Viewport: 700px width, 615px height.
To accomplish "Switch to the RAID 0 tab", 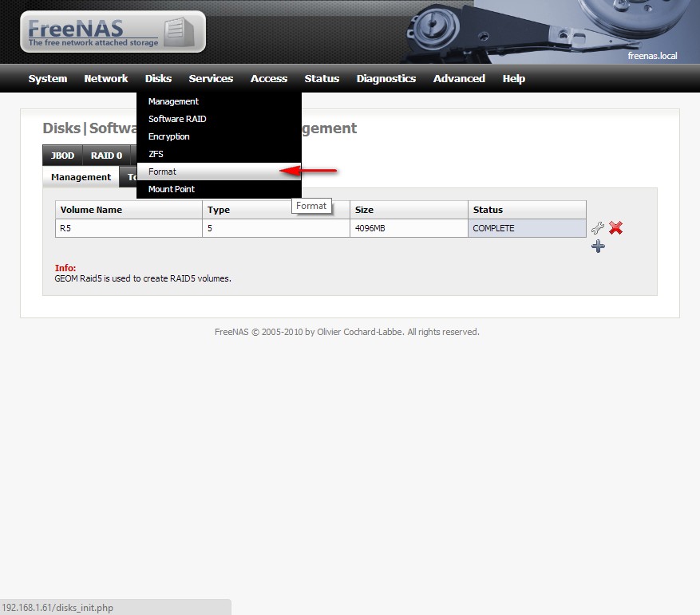I will pyautogui.click(x=107, y=156).
